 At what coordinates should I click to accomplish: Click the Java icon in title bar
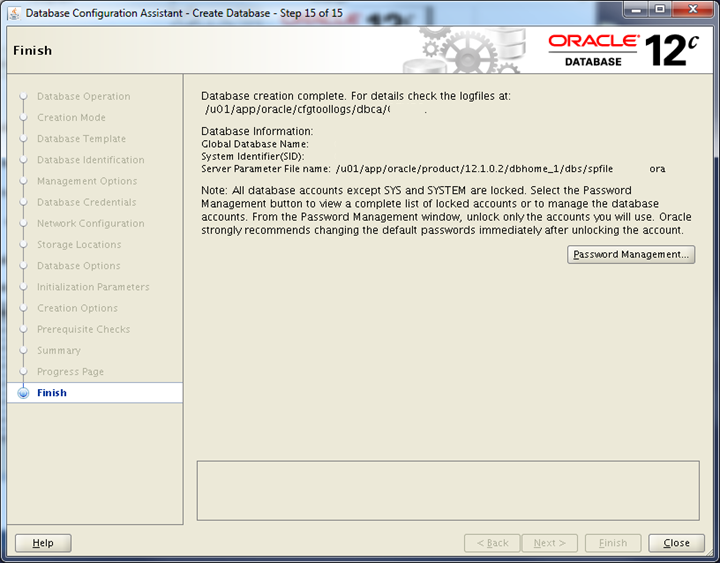[x=14, y=13]
